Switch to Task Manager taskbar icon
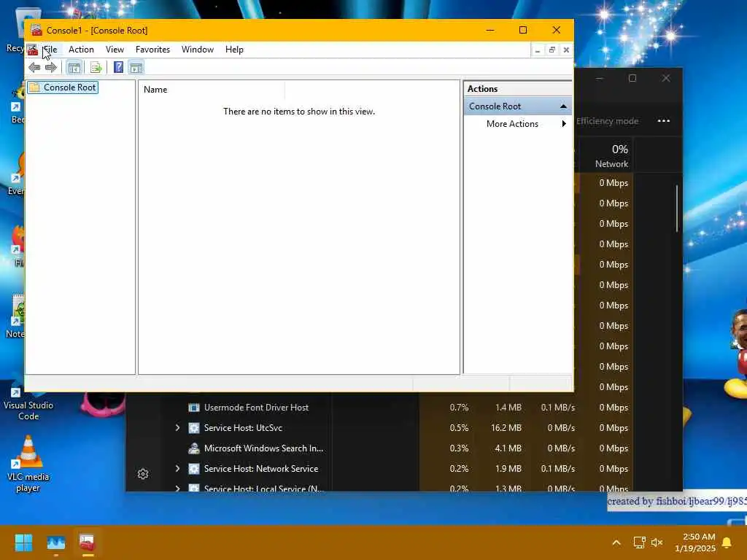This screenshot has width=747, height=560. (x=55, y=542)
